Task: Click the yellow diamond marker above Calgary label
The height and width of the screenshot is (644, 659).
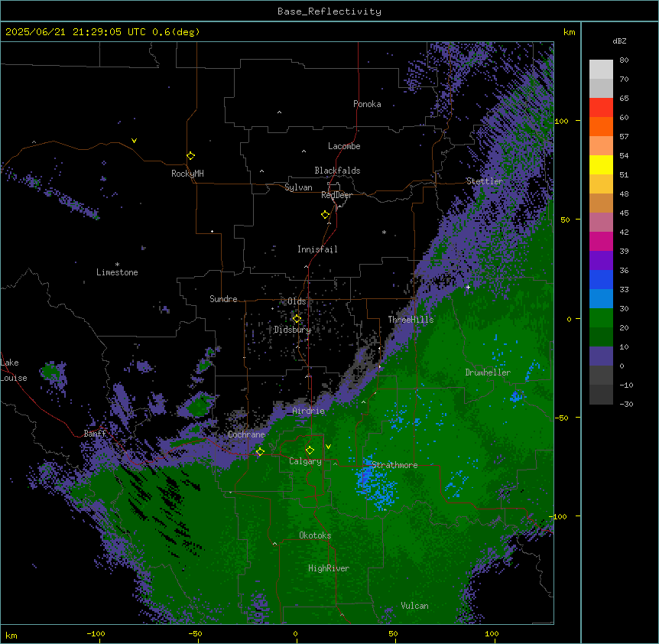Action: coord(310,450)
